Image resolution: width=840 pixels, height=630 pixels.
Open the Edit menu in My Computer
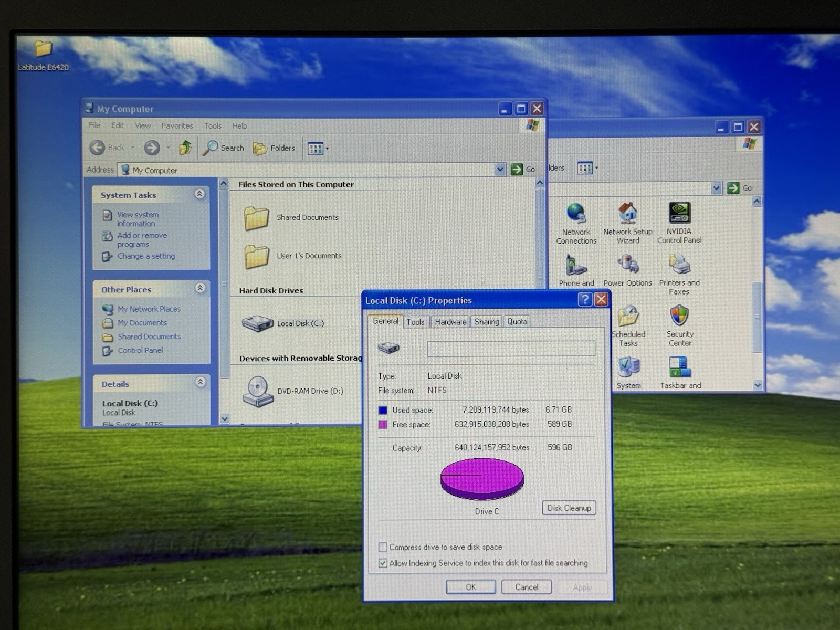click(118, 125)
